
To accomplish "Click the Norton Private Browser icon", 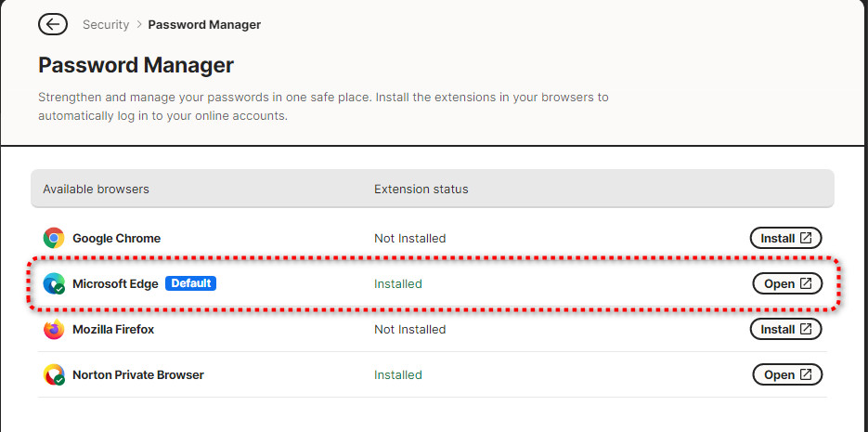I will [x=54, y=375].
